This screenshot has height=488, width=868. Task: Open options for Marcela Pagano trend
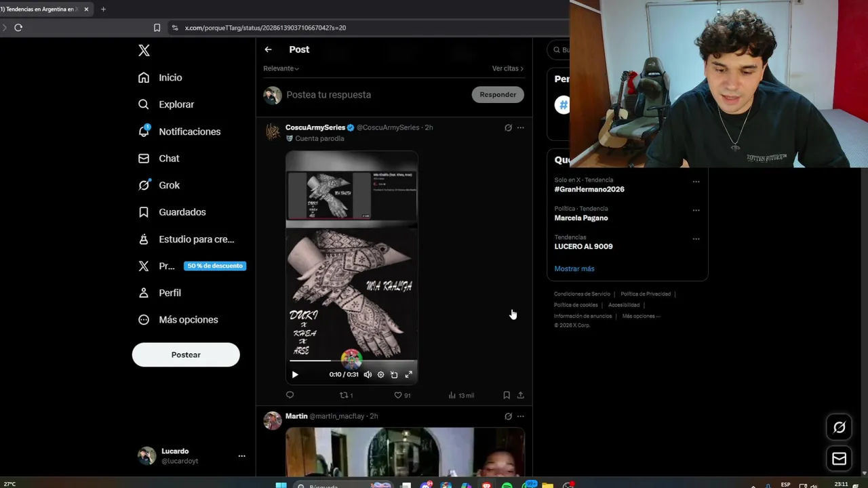click(x=696, y=210)
